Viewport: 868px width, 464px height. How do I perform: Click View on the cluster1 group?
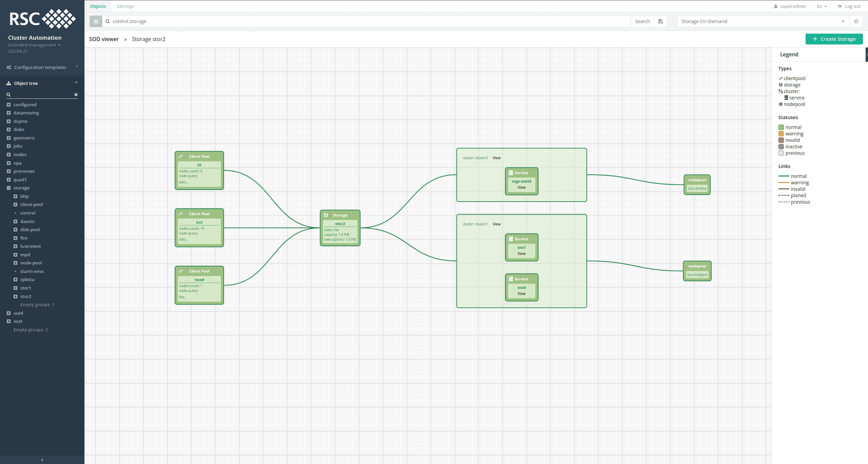pyautogui.click(x=496, y=224)
